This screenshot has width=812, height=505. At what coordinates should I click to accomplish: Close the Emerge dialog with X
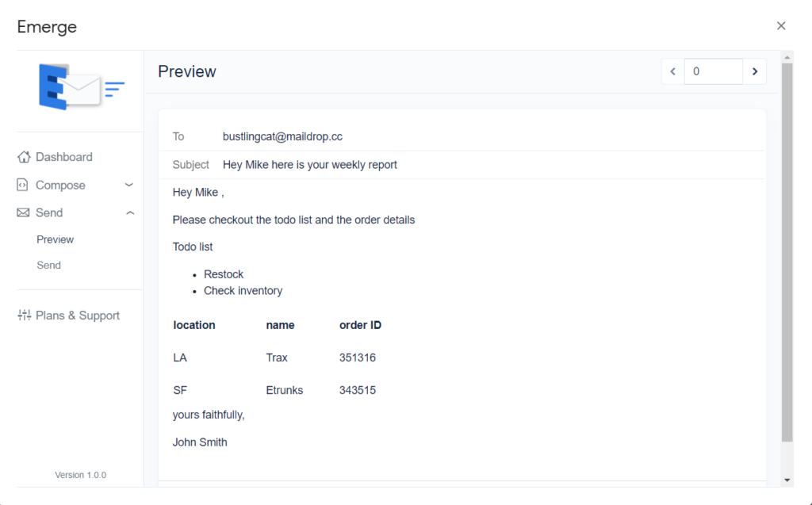(781, 26)
